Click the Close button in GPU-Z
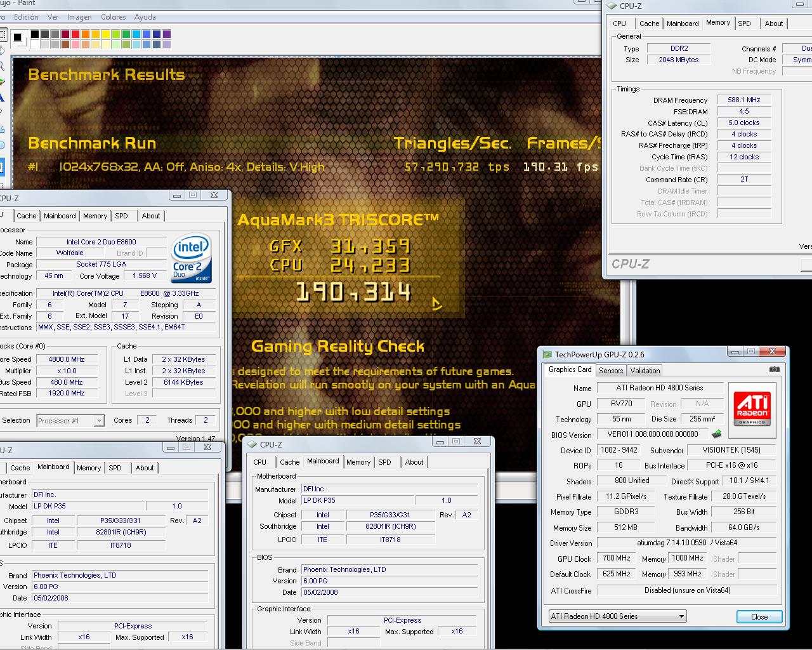 point(759,616)
